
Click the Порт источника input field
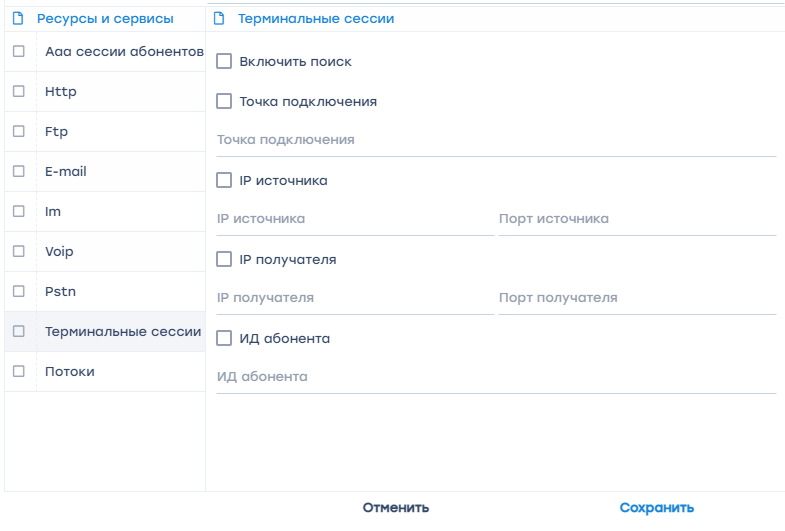coord(636,219)
